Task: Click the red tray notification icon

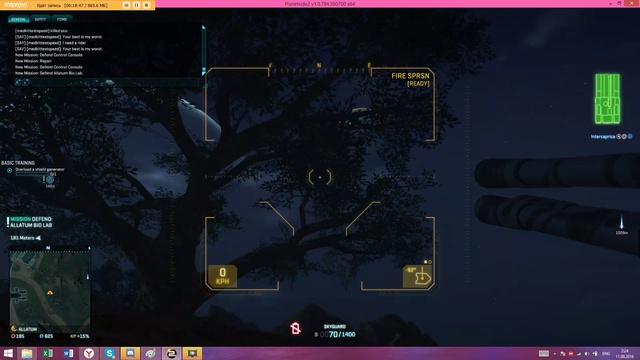Action: [x=571, y=353]
